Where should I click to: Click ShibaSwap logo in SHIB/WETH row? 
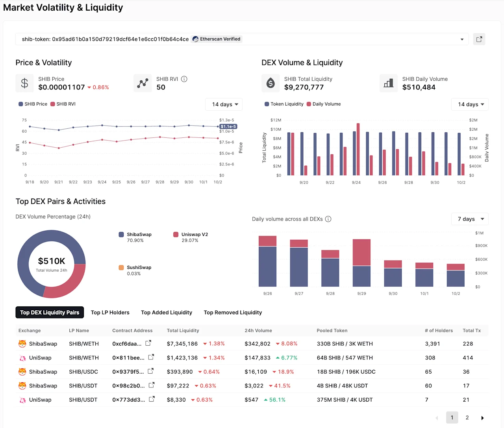pyautogui.click(x=22, y=344)
